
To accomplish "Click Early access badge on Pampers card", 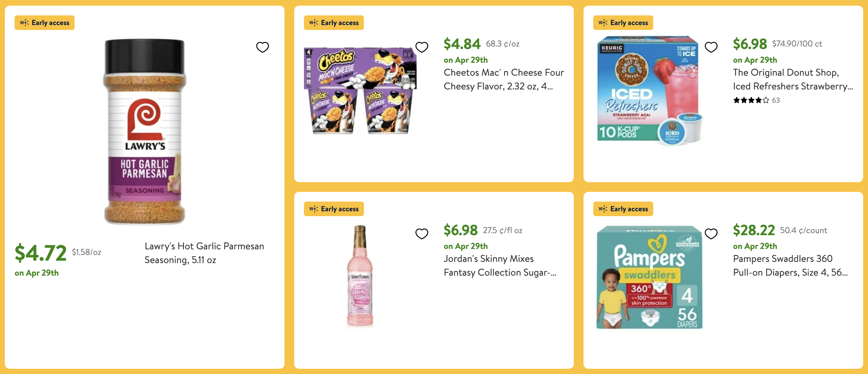I will click(x=623, y=209).
